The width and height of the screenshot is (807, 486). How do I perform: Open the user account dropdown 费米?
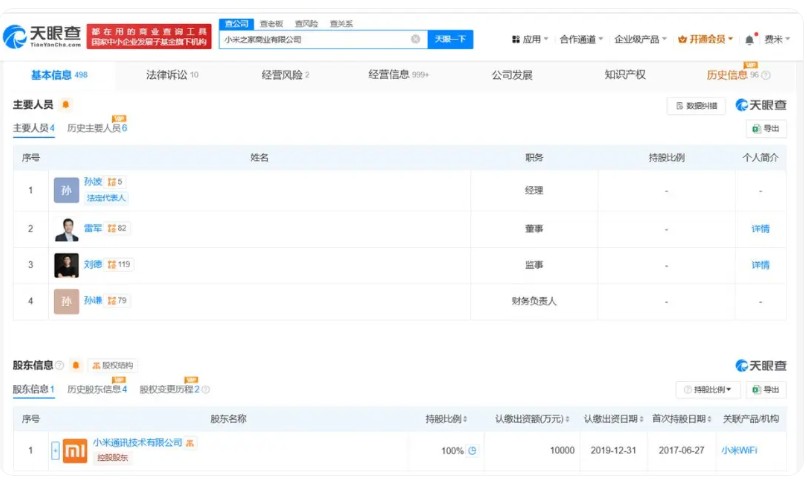[777, 39]
